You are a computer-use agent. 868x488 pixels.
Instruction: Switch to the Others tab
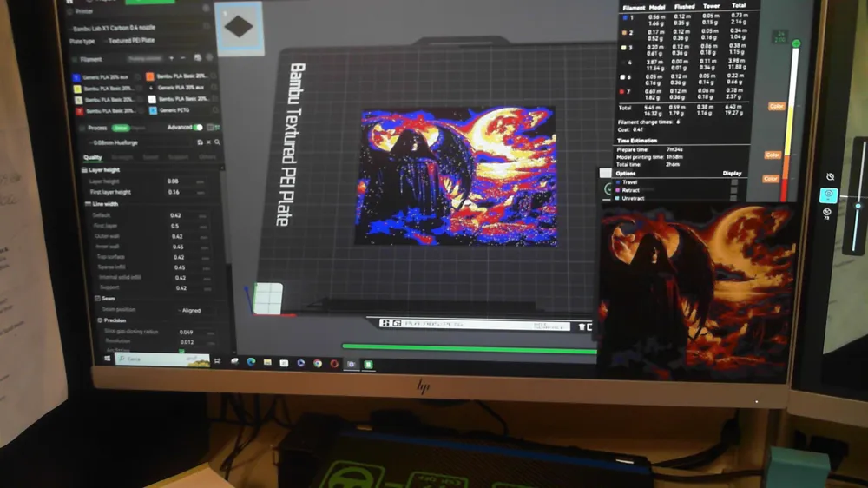click(x=207, y=157)
